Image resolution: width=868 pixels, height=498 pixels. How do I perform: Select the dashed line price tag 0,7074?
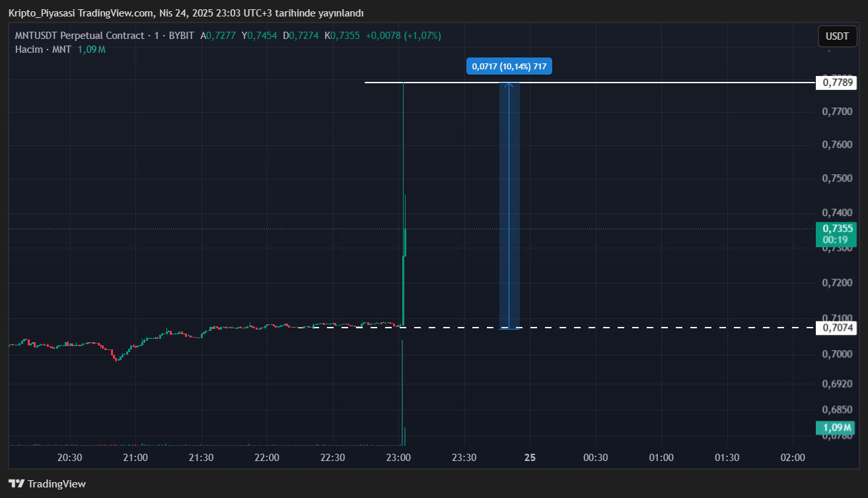pos(837,328)
